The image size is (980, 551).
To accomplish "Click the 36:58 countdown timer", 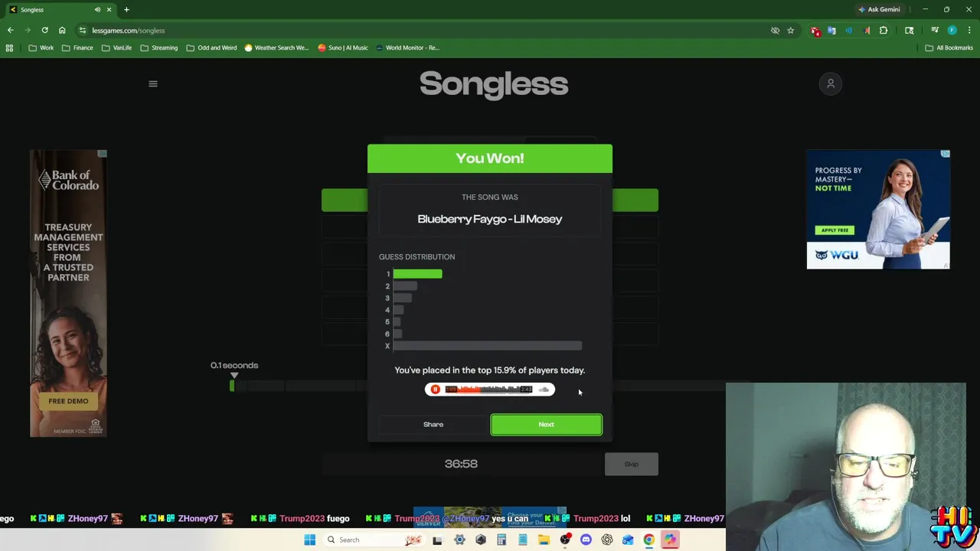I will pyautogui.click(x=461, y=464).
